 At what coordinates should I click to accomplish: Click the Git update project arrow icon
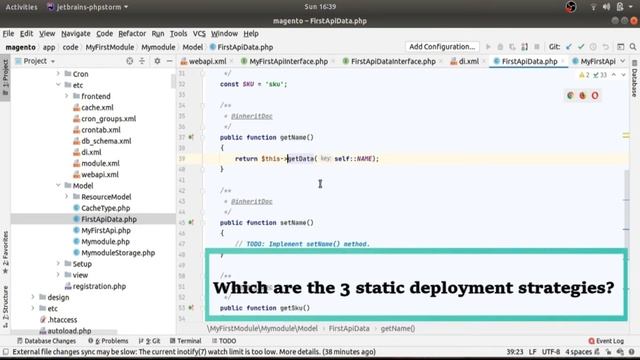coord(569,47)
